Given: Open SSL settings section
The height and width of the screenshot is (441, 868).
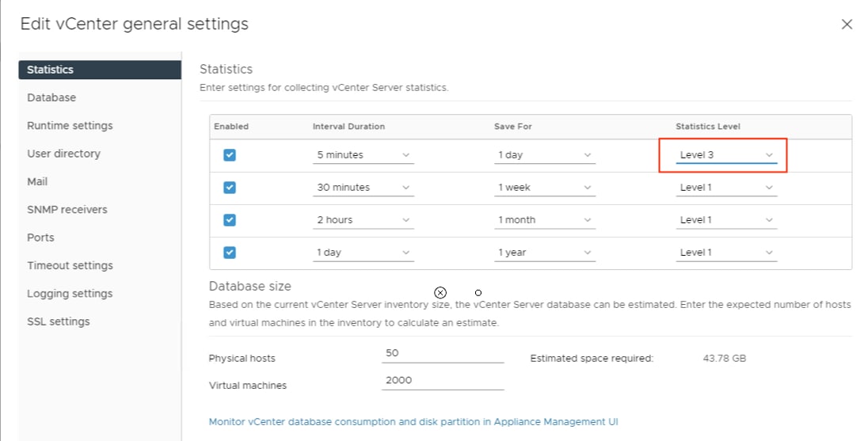Looking at the screenshot, I should tap(58, 321).
